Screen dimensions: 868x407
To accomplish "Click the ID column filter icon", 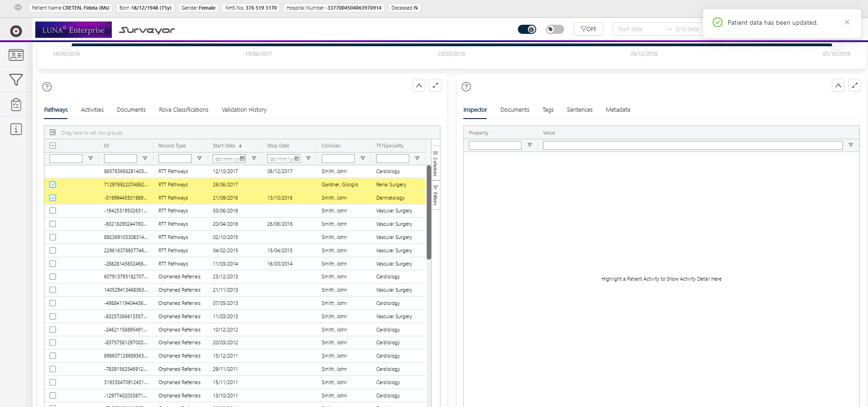I will pos(145,158).
